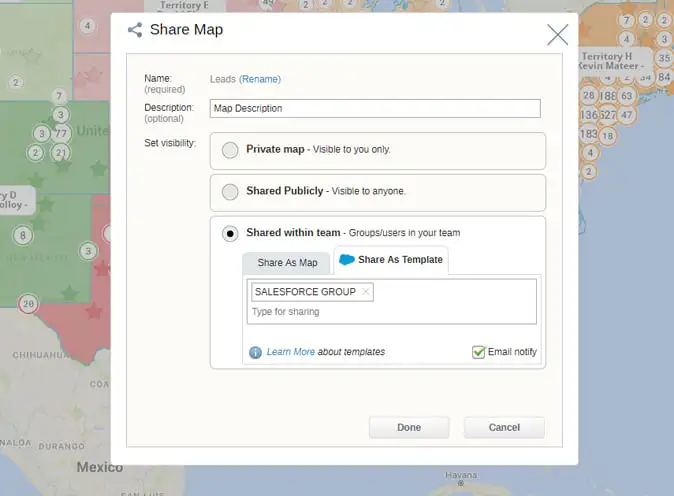Click the map cluster marker labeled 77
The width and height of the screenshot is (674, 496).
61,133
